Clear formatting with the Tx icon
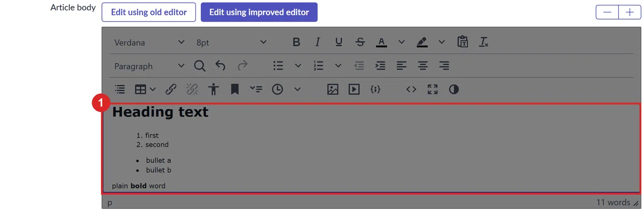Viewport: 644px width, 211px height. (484, 42)
